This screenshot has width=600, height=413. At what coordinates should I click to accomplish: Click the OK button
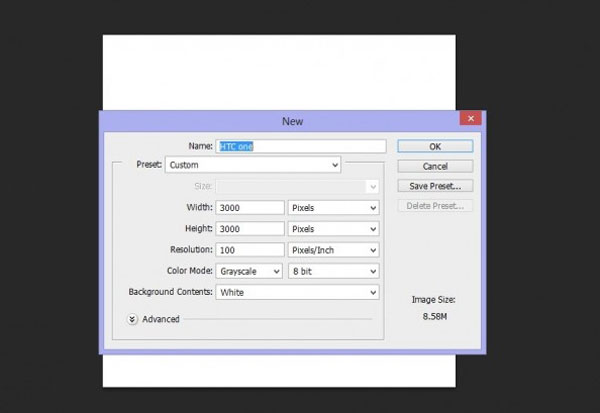point(435,146)
